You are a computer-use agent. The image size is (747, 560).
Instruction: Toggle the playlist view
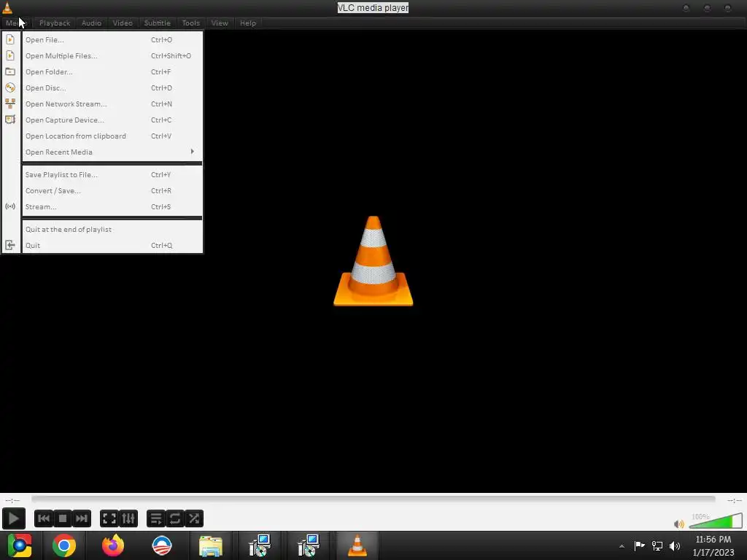point(156,518)
